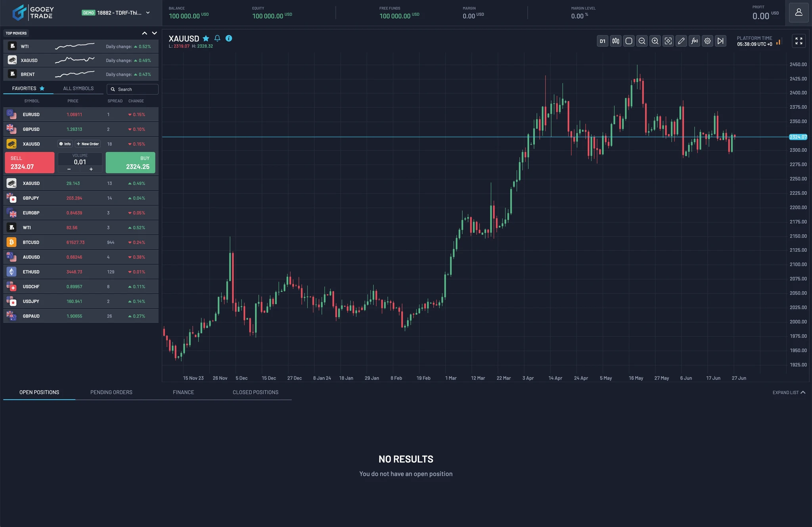Expand chart to fullscreen
The height and width of the screenshot is (527, 812).
coord(799,41)
